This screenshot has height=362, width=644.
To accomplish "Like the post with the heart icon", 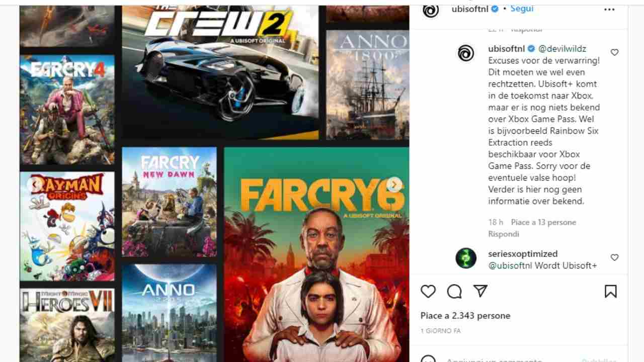I will 428,291.
